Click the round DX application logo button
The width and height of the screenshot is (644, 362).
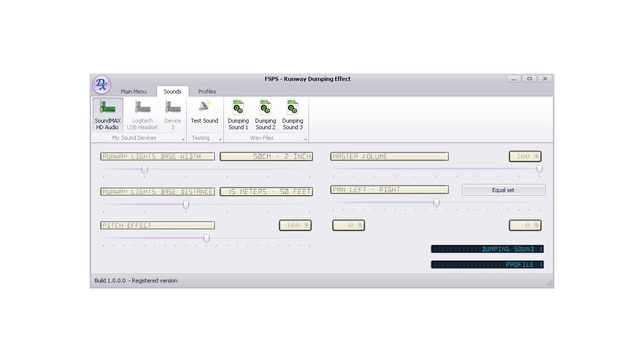pyautogui.click(x=101, y=84)
